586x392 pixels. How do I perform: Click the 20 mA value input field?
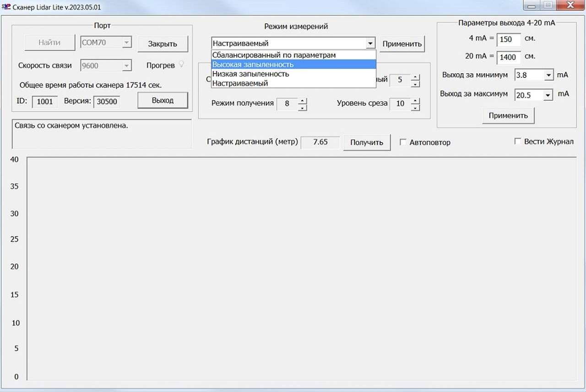pyautogui.click(x=508, y=57)
